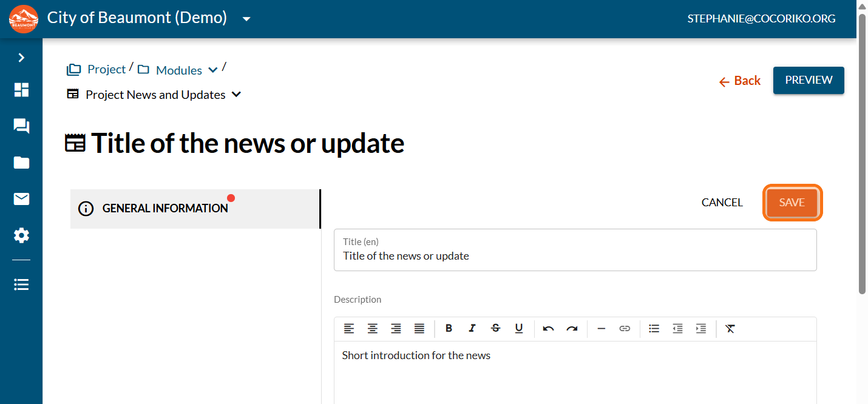Expand the Modules breadcrumb dropdown

[x=213, y=70]
